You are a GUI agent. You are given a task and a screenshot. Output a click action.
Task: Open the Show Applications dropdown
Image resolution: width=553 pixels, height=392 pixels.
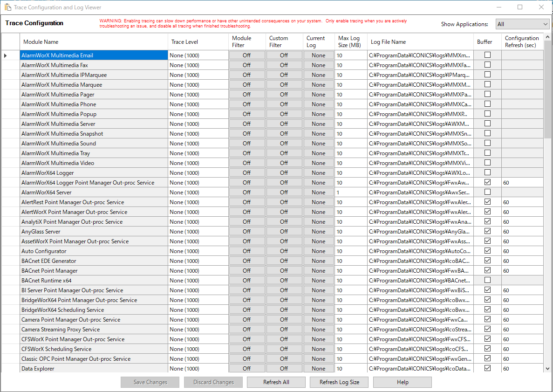[522, 24]
